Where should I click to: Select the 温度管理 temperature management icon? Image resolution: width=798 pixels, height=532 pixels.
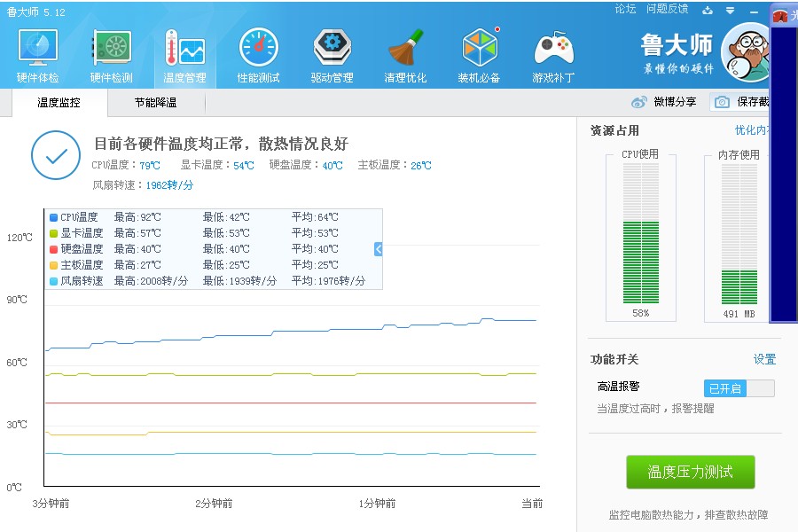click(x=184, y=55)
